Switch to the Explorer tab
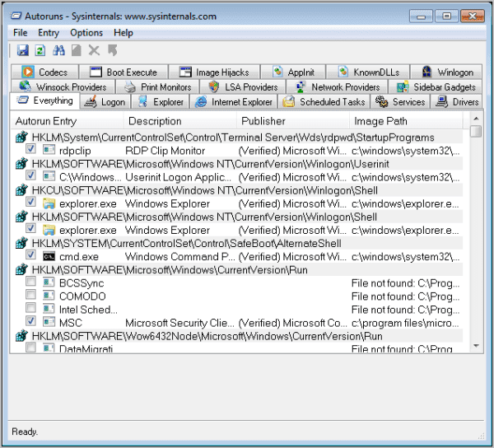Viewport: 494px width, 448px height. [x=160, y=102]
